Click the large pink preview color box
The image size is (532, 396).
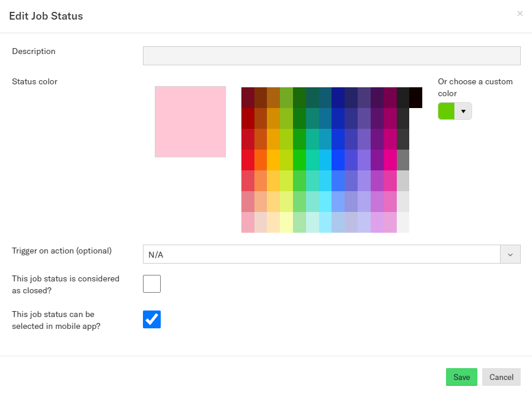coord(190,122)
